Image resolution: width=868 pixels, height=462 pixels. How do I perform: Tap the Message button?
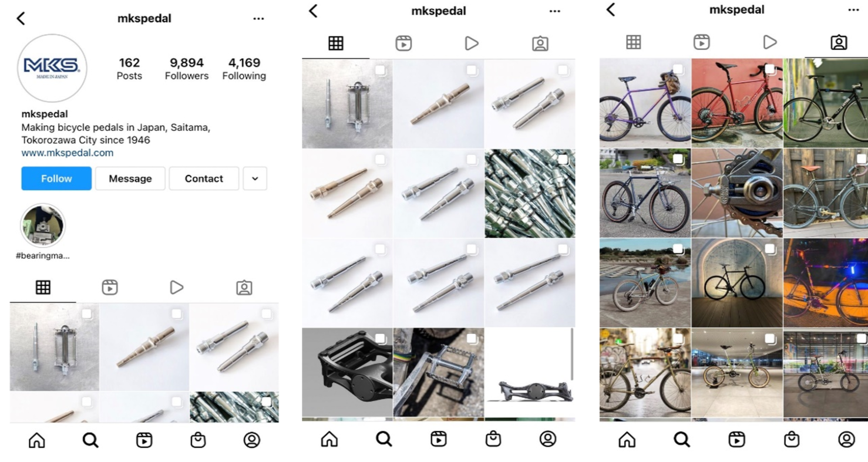[130, 178]
